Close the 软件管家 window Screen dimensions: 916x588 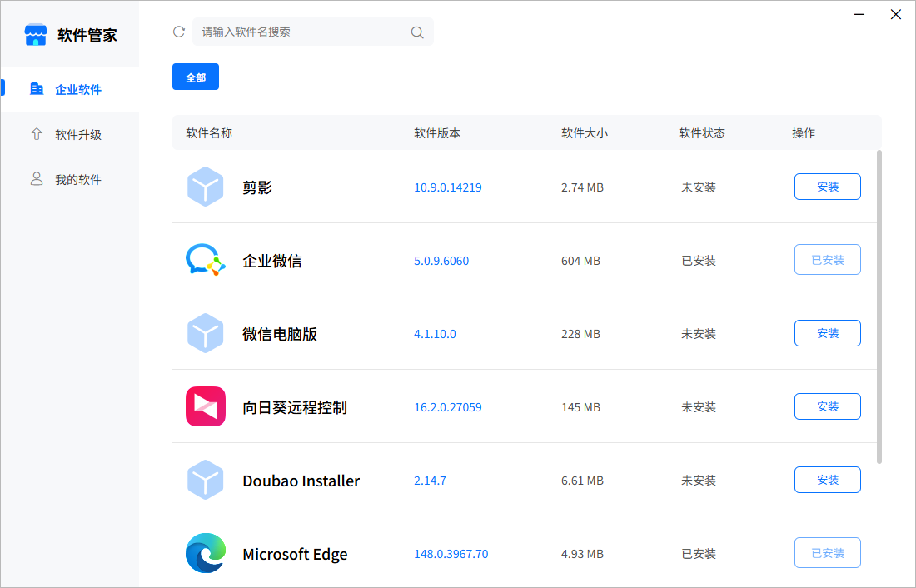[x=895, y=14]
